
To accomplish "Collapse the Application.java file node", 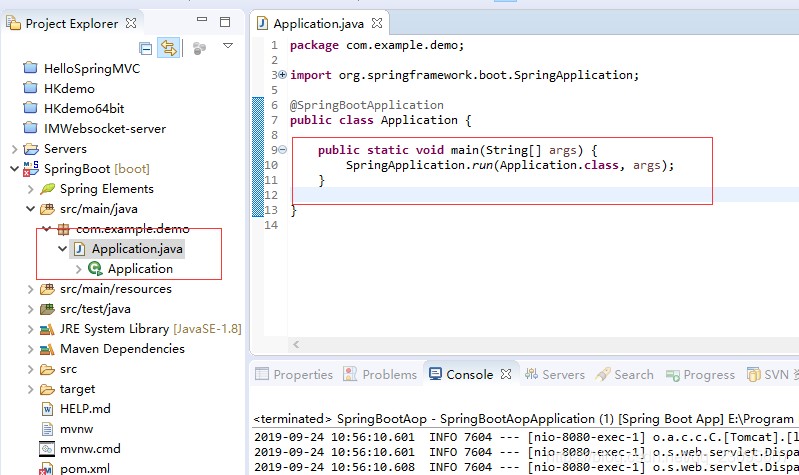I will 62,249.
